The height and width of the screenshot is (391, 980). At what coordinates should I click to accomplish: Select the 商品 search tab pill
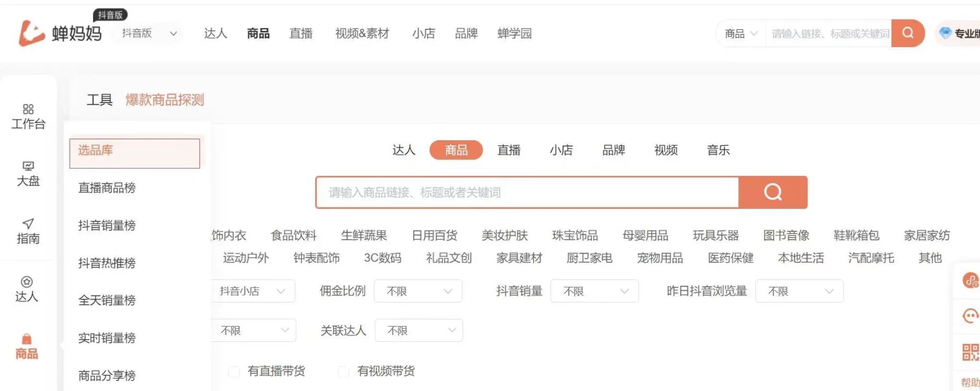456,150
